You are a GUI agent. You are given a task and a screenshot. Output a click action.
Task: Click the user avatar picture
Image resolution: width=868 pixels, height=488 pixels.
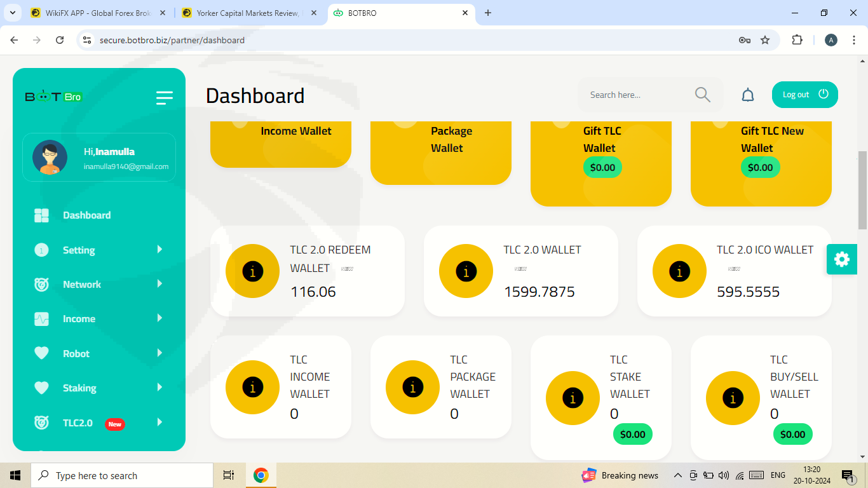point(50,158)
